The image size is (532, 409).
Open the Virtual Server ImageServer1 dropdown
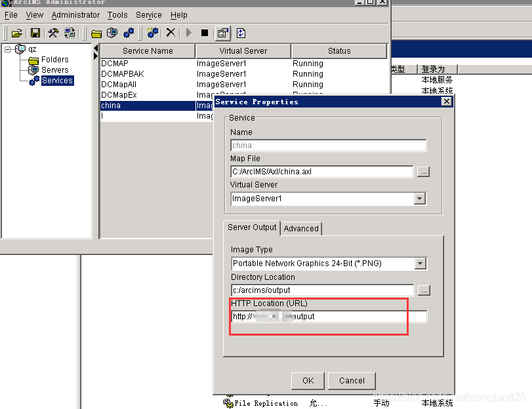pyautogui.click(x=420, y=199)
